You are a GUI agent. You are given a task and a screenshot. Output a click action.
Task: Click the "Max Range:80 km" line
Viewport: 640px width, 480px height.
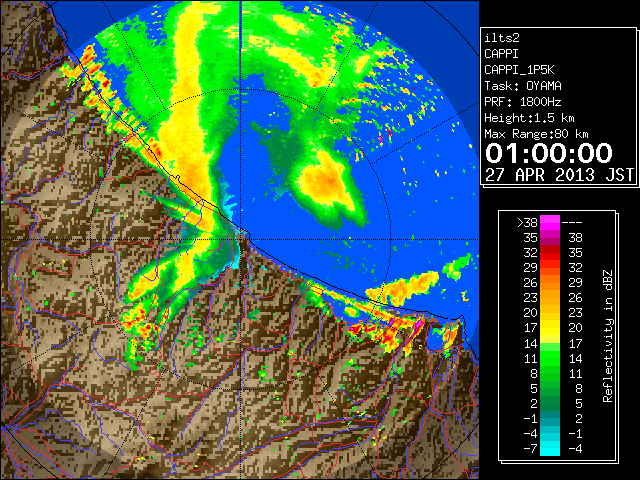tap(536, 134)
